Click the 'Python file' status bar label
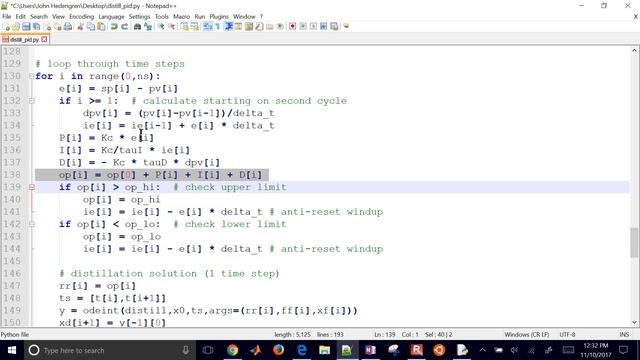 click(x=15, y=335)
